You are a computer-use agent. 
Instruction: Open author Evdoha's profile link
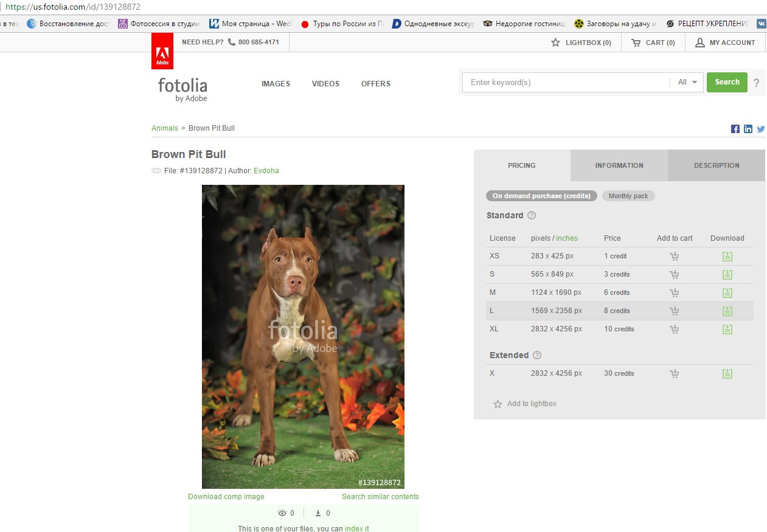coord(266,171)
